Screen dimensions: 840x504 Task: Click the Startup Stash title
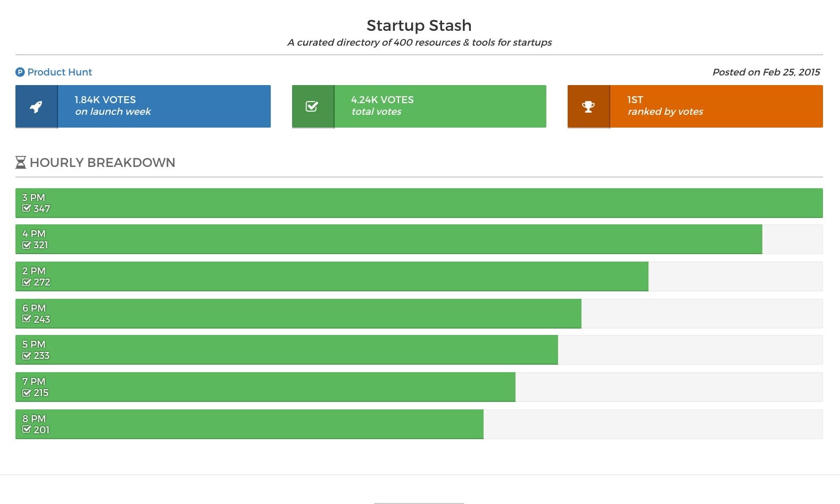(x=419, y=26)
